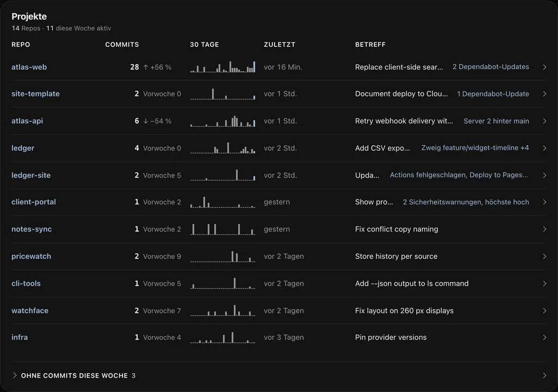This screenshot has width=558, height=392.
Task: Click 'Add --json output to ls command' subject
Action: [412, 283]
